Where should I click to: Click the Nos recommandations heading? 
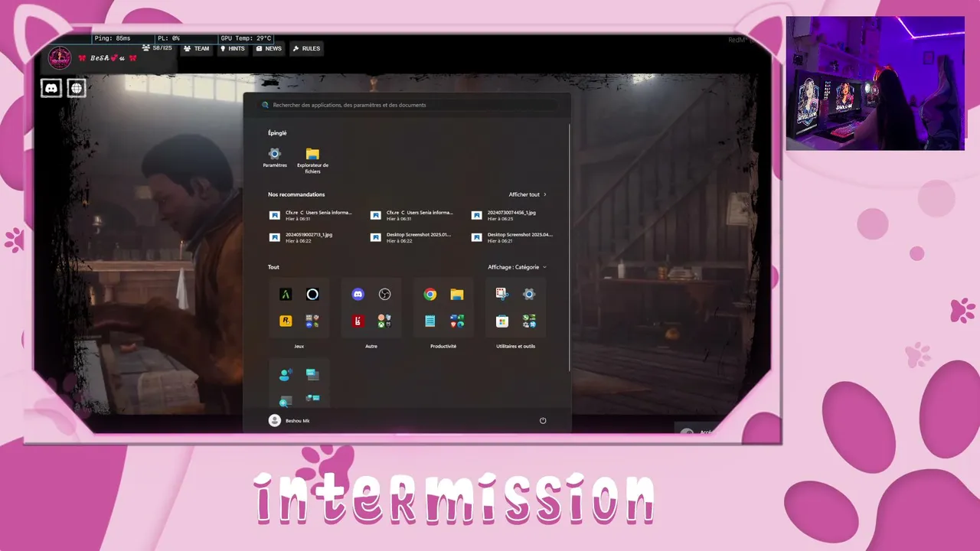click(296, 194)
